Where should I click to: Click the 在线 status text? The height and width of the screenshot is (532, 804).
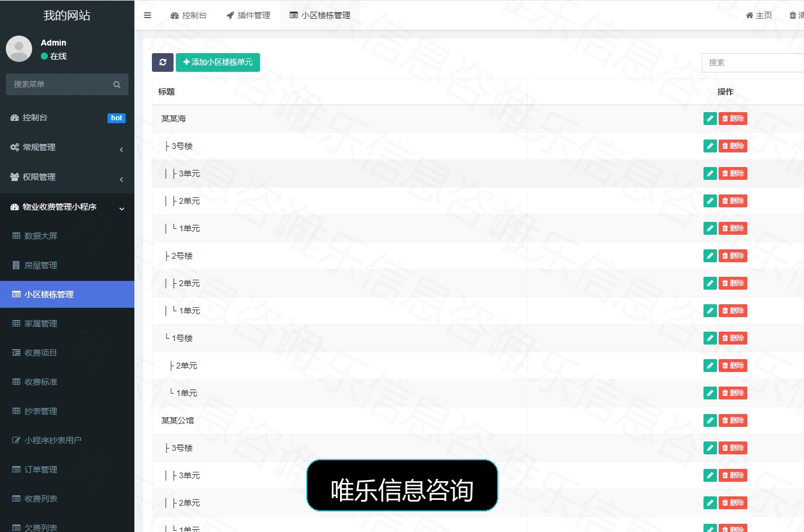58,56
